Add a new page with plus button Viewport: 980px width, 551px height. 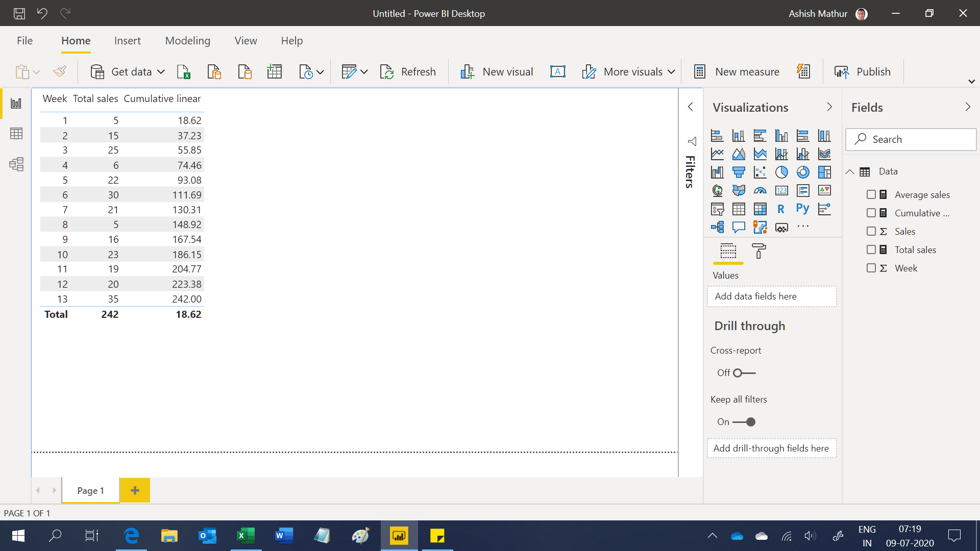point(135,490)
